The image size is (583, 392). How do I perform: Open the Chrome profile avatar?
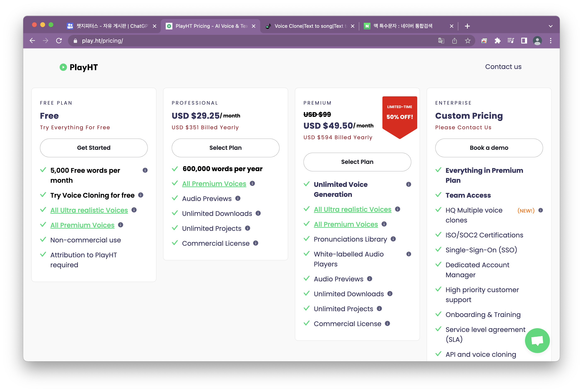(x=537, y=40)
